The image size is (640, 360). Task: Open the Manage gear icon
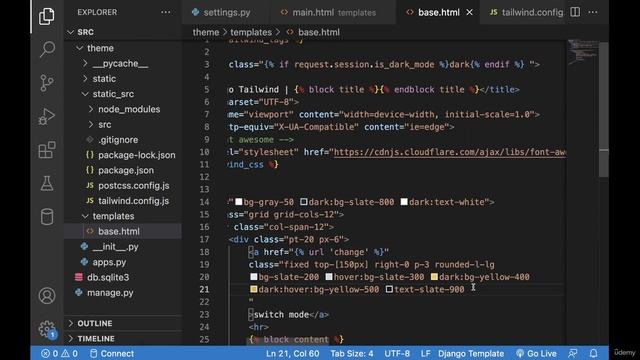47,329
